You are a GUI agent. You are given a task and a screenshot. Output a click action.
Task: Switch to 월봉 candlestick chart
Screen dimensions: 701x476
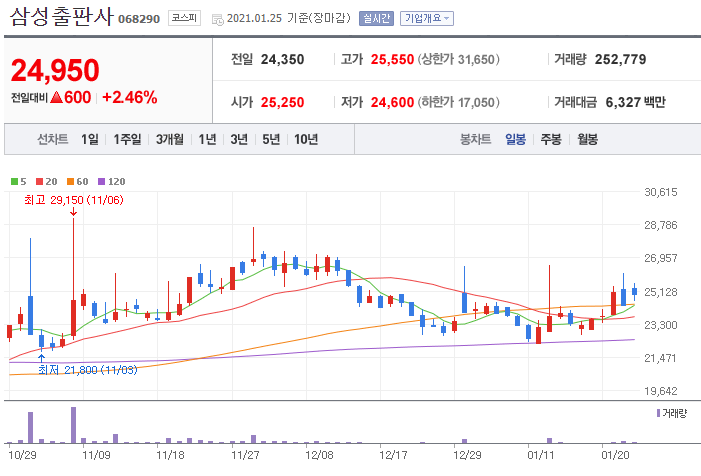point(587,139)
